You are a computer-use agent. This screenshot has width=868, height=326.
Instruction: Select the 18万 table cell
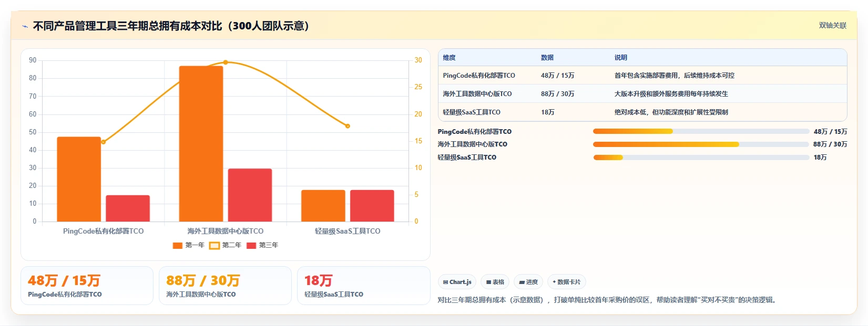(548, 112)
